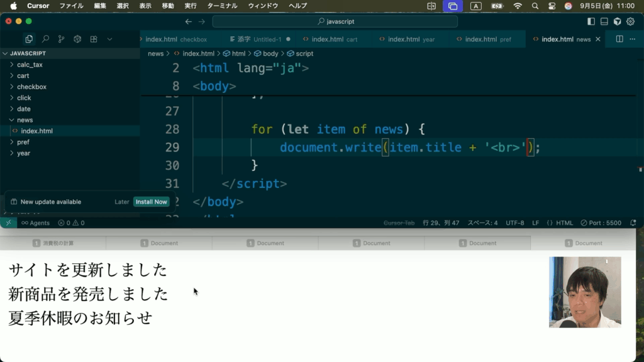Click the Install Now button
The width and height of the screenshot is (644, 362).
151,202
